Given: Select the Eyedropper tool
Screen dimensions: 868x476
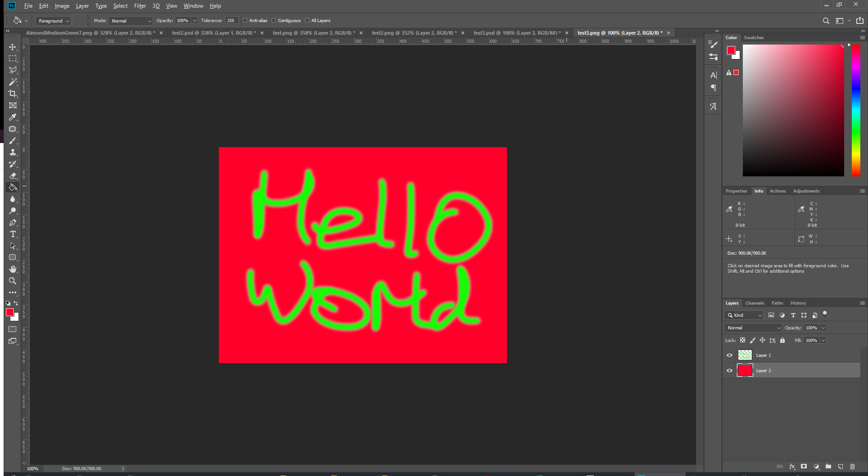Looking at the screenshot, I should 13,117.
